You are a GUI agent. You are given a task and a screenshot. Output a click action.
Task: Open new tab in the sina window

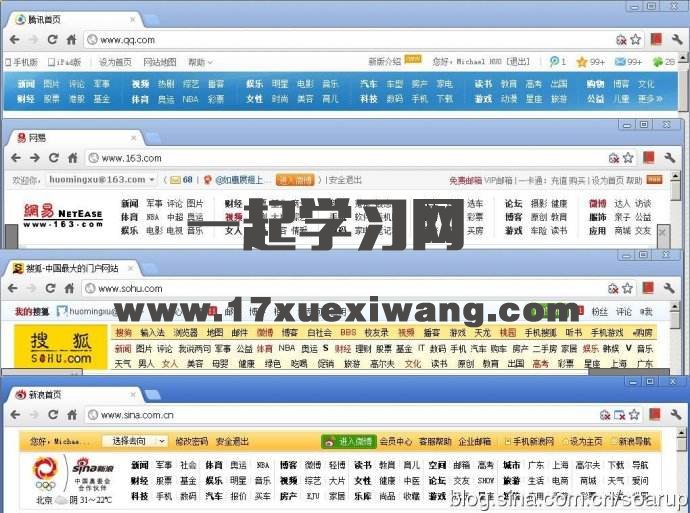pos(152,395)
